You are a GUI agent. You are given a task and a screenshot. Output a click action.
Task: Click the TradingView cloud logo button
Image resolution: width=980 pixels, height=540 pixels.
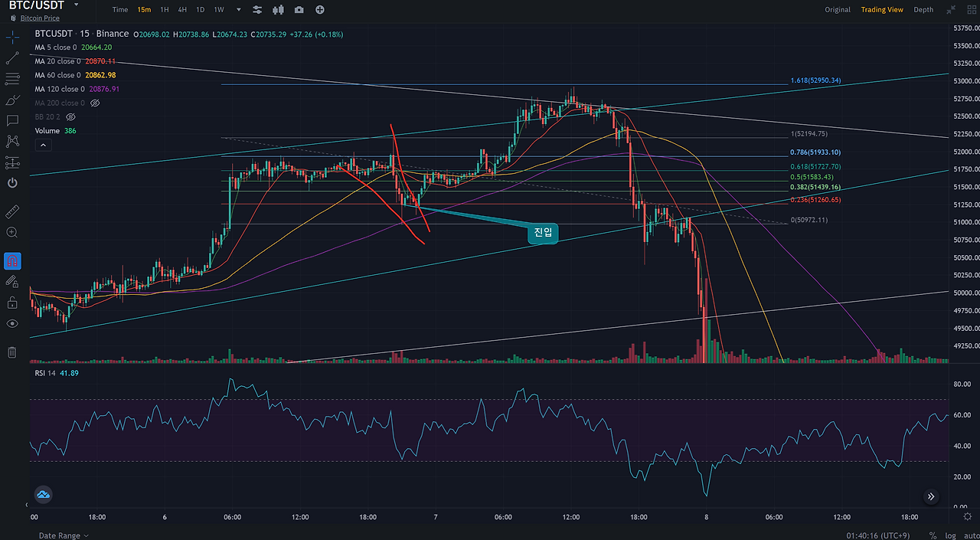pyautogui.click(x=43, y=494)
